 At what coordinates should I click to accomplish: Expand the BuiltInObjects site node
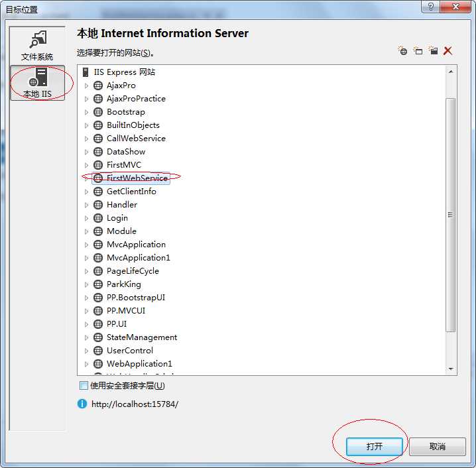87,125
